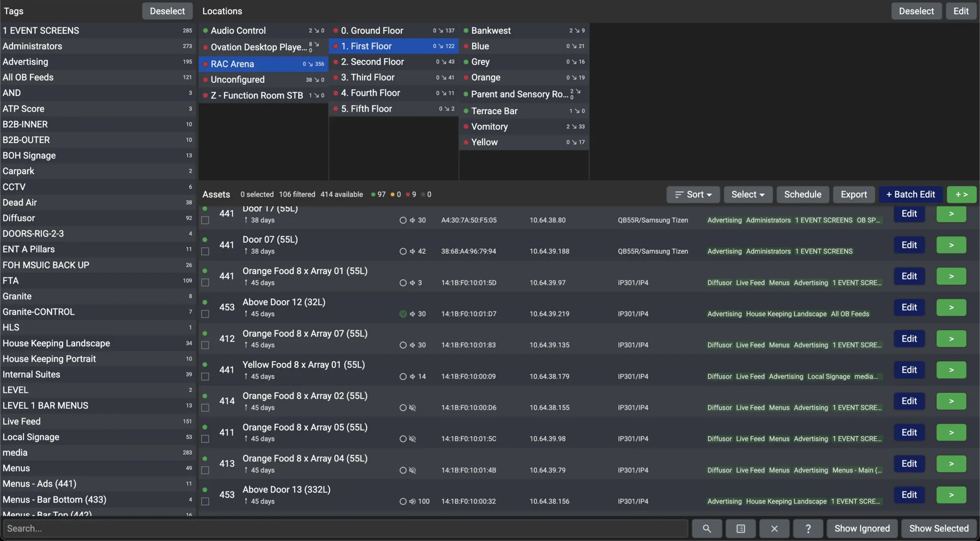Tick checkbox for Above Door 13 (332L)
Viewport: 980px width, 541px height.
point(205,502)
